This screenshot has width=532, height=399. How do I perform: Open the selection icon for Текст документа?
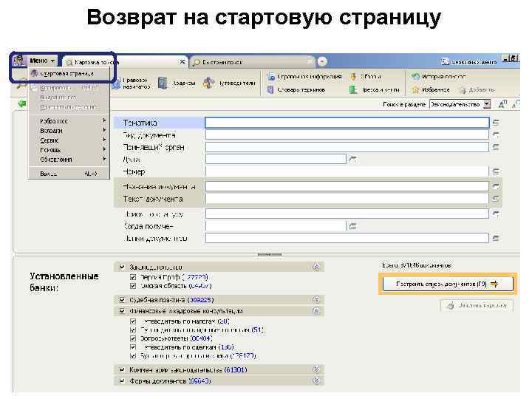pyautogui.click(x=496, y=199)
